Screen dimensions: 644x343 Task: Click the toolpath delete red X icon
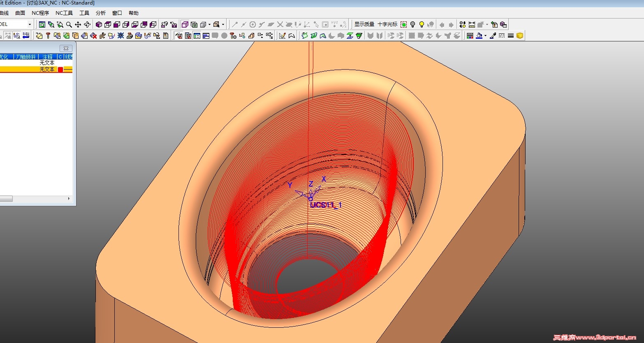pyautogui.click(x=93, y=36)
